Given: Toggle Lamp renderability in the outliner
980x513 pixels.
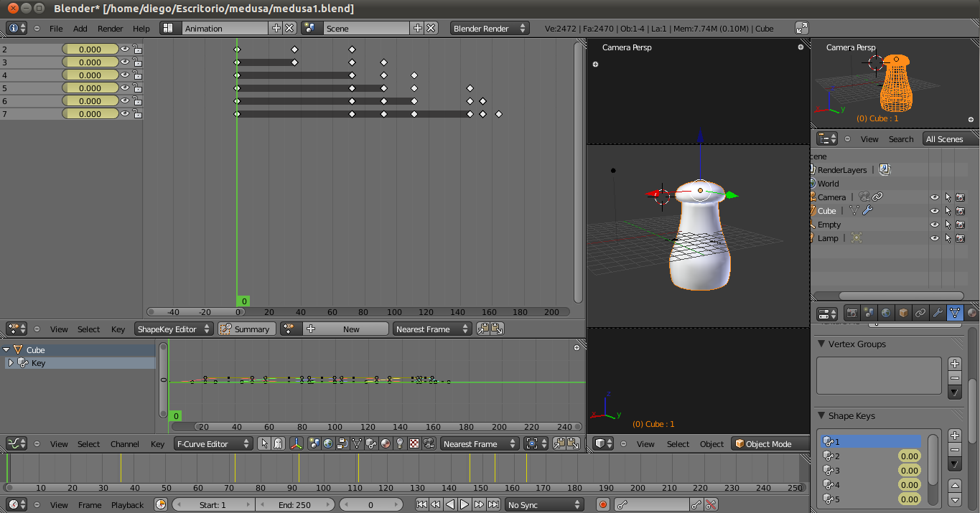Looking at the screenshot, I should click(960, 238).
